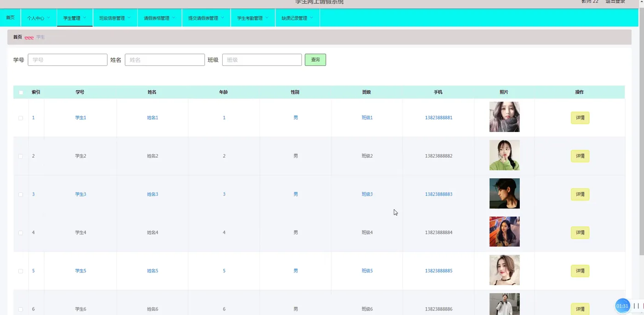This screenshot has height=315, width=644.
Task: Click the 班级 column header
Action: coord(367,92)
